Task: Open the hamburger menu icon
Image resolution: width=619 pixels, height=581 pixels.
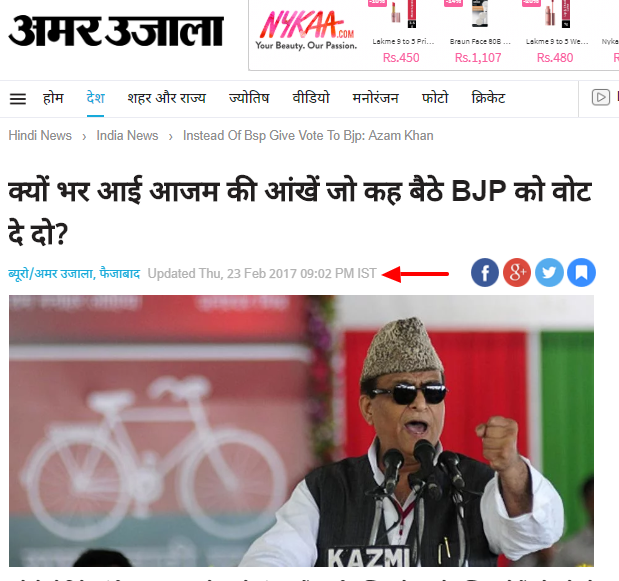Action: (x=18, y=99)
